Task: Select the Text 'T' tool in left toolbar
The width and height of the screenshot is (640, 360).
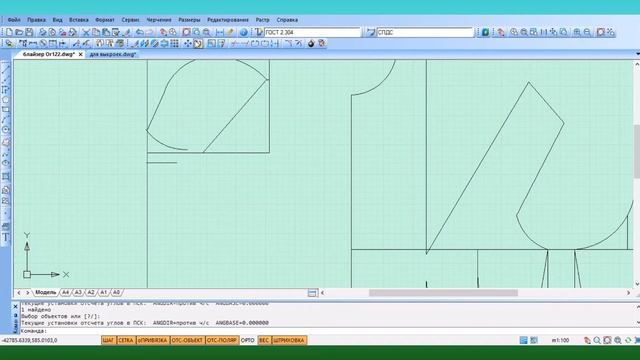Action: pos(6,238)
